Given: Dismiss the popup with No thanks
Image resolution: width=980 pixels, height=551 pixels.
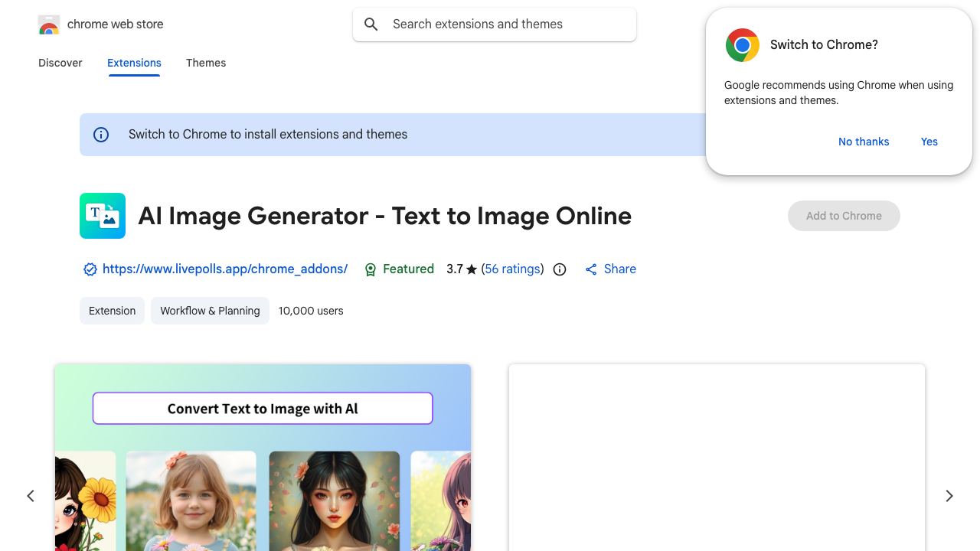Looking at the screenshot, I should (x=864, y=142).
